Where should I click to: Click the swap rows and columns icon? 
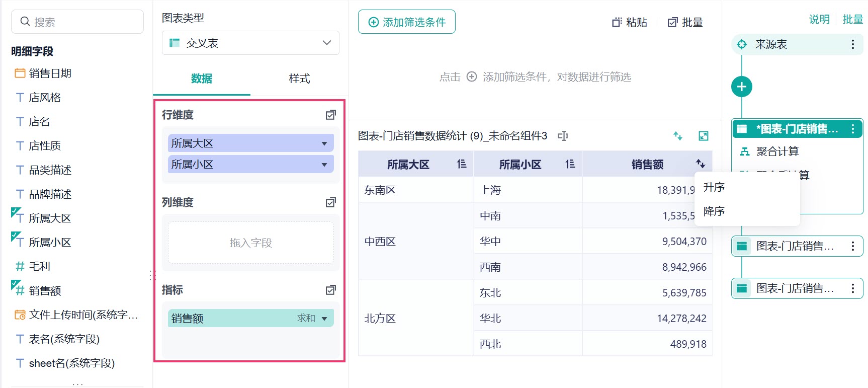678,136
